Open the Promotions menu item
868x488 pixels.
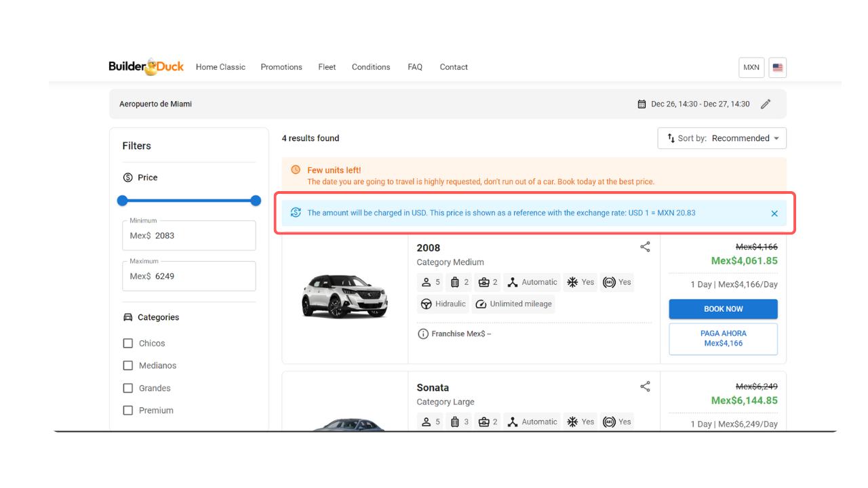tap(281, 67)
